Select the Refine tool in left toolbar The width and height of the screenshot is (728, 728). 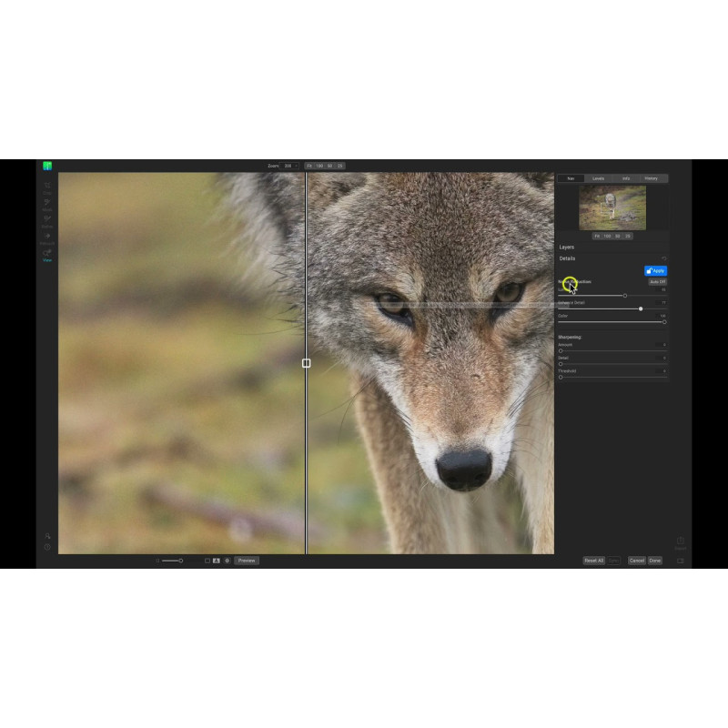click(x=47, y=220)
